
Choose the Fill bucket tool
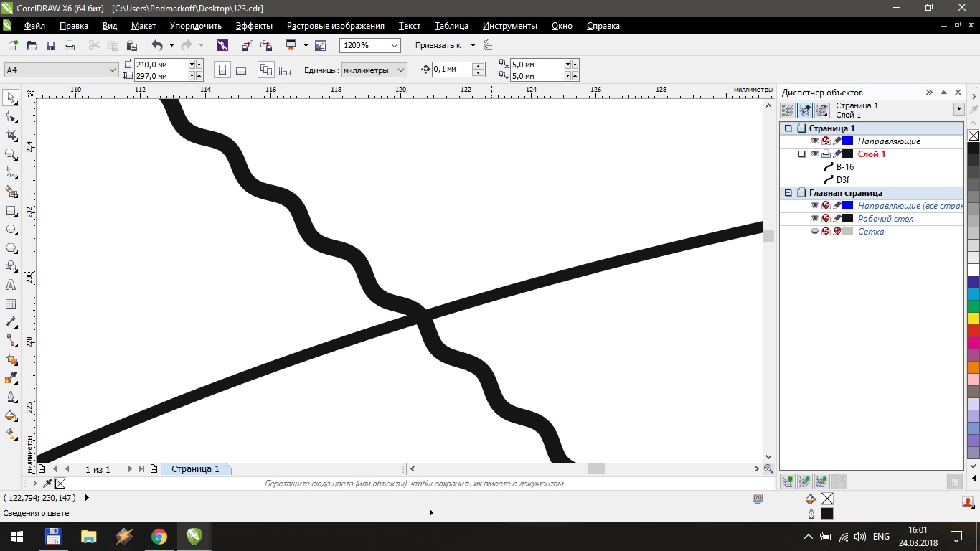(x=11, y=415)
